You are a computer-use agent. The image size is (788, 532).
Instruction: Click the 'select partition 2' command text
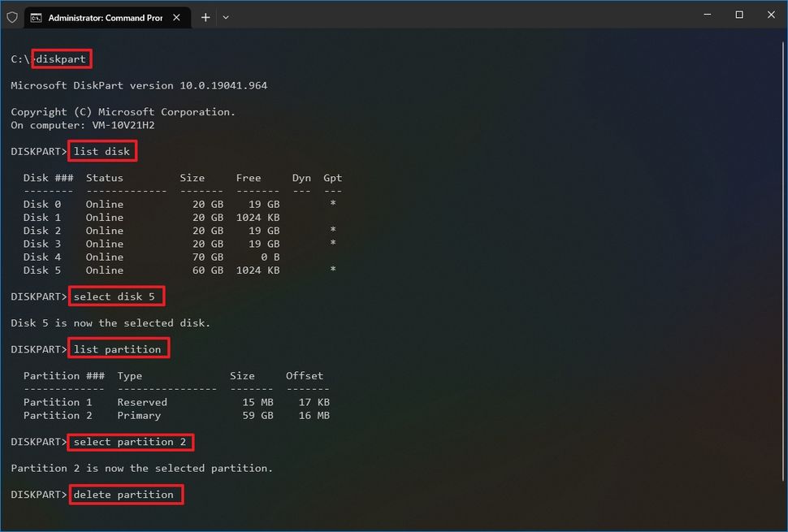click(130, 442)
